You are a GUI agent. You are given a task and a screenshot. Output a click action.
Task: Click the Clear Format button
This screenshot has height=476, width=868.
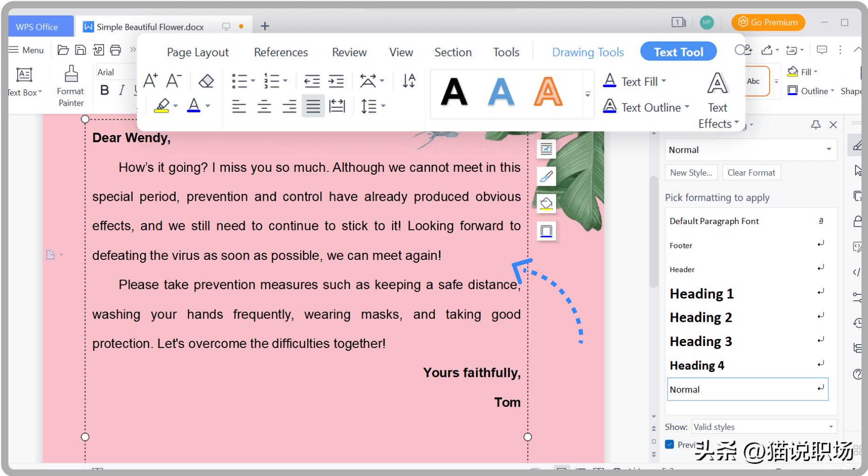[x=751, y=173]
